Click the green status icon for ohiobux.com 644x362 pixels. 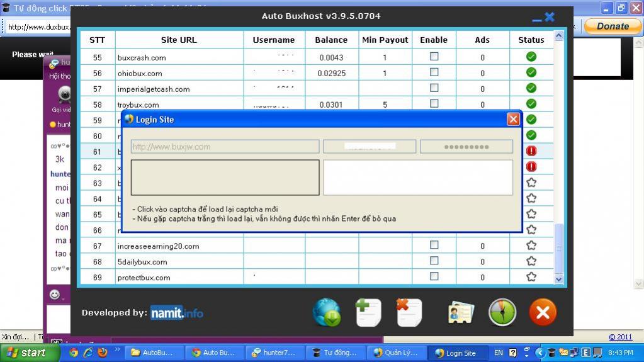pyautogui.click(x=531, y=72)
